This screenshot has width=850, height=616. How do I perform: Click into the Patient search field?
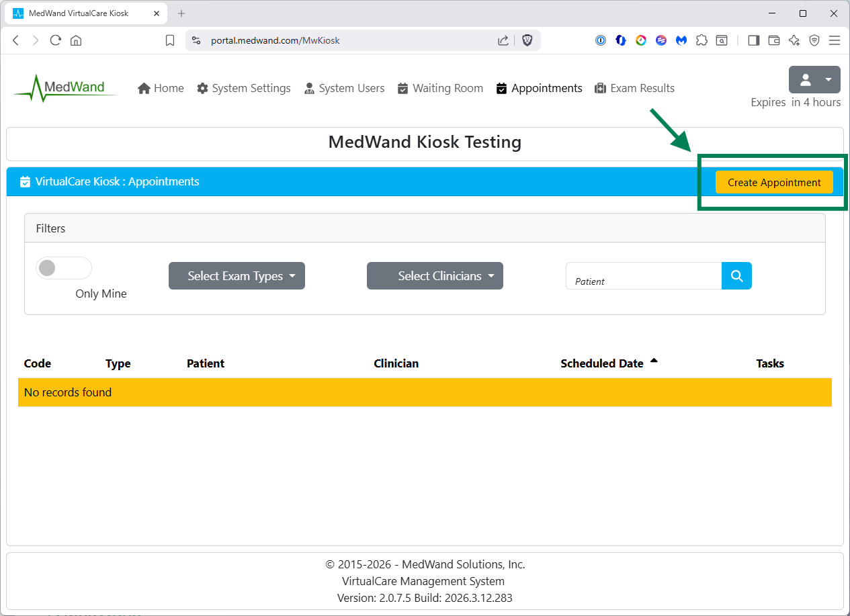644,276
